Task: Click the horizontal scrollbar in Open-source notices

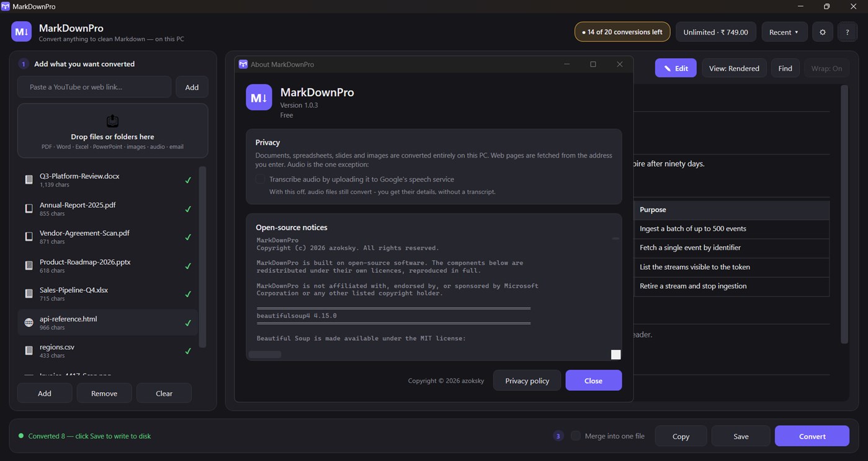Action: 265,354
